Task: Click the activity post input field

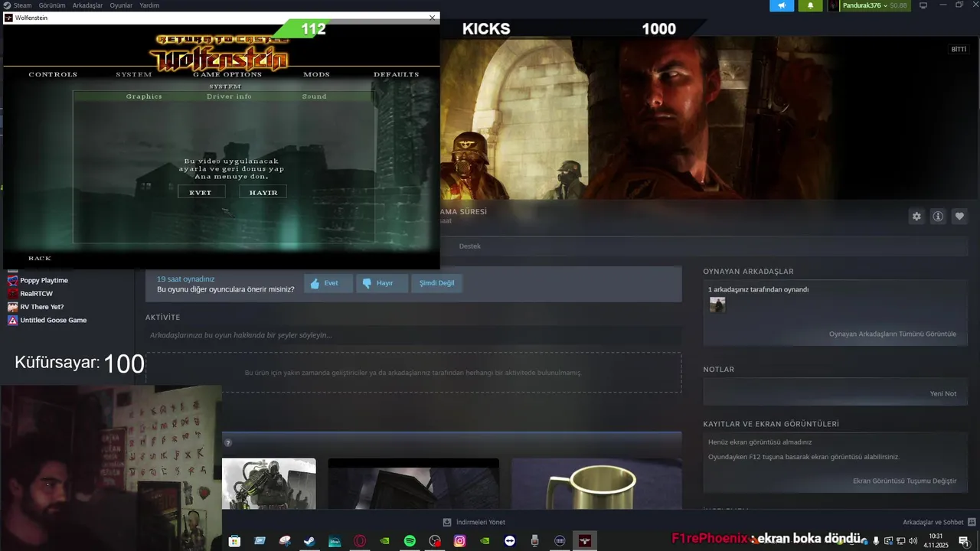Action: click(x=413, y=335)
